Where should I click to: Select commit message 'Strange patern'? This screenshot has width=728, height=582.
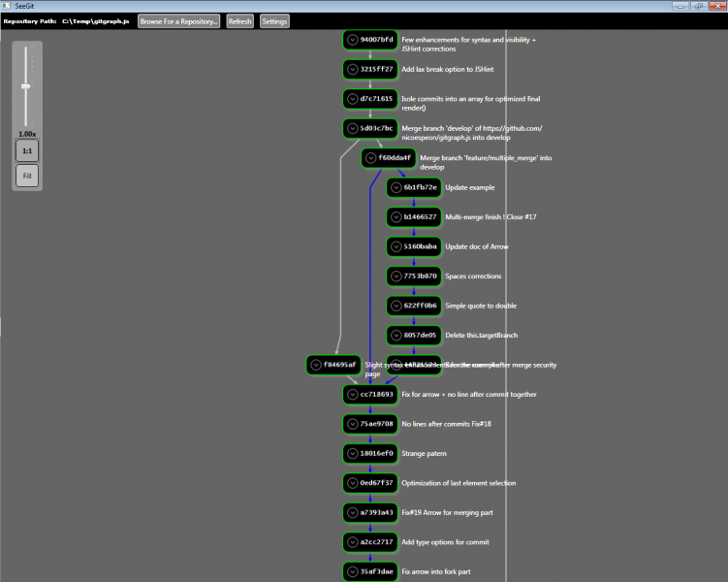(x=427, y=453)
